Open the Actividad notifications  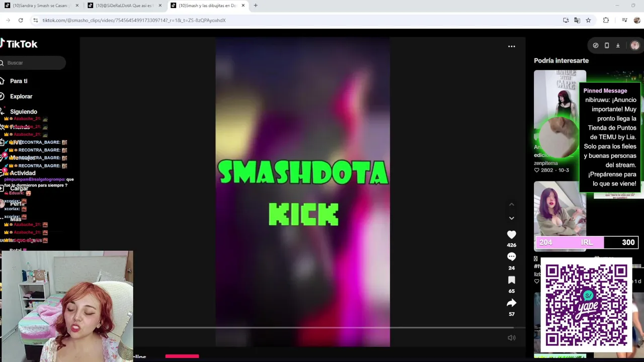[x=23, y=173]
